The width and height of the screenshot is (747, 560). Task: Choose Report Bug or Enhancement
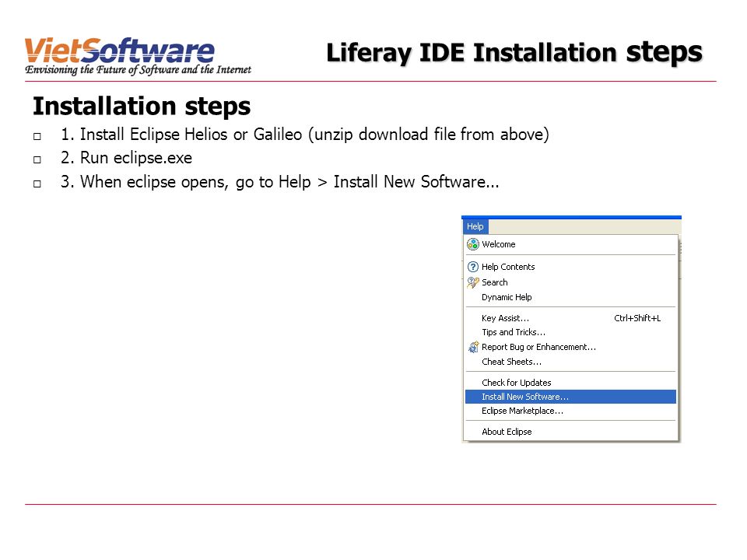point(570,347)
